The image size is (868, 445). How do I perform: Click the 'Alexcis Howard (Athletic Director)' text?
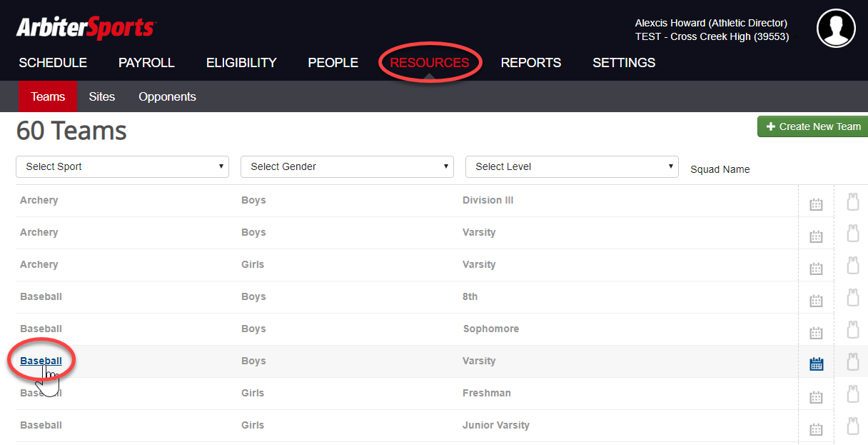(711, 23)
